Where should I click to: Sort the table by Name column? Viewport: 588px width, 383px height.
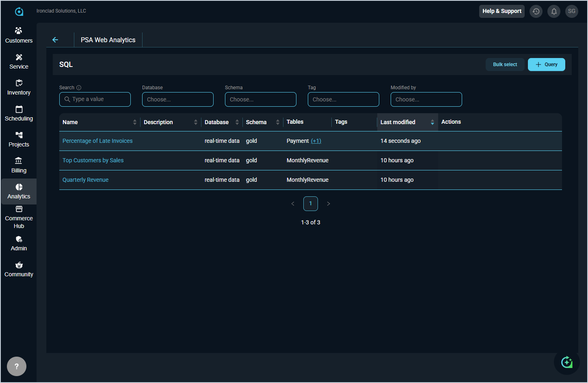134,122
